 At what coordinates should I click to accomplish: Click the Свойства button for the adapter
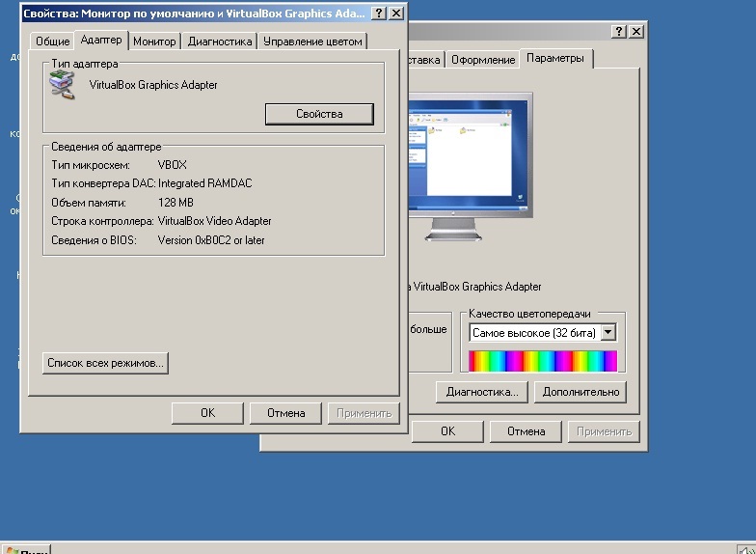point(319,114)
